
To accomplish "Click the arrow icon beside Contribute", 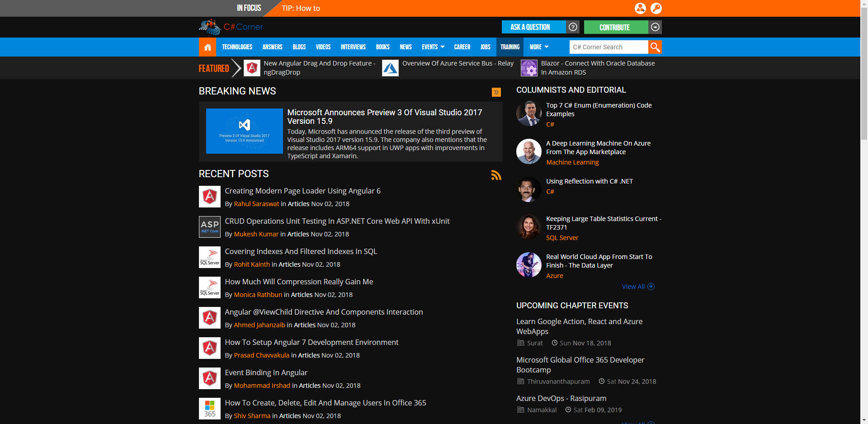I will tap(655, 27).
